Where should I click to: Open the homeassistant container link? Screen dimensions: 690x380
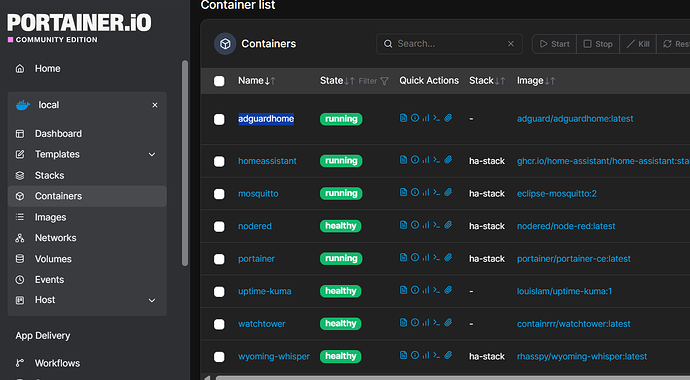pyautogui.click(x=267, y=161)
